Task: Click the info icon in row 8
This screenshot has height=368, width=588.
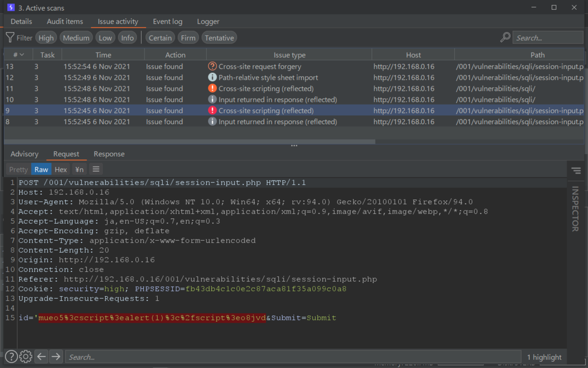Action: 212,122
